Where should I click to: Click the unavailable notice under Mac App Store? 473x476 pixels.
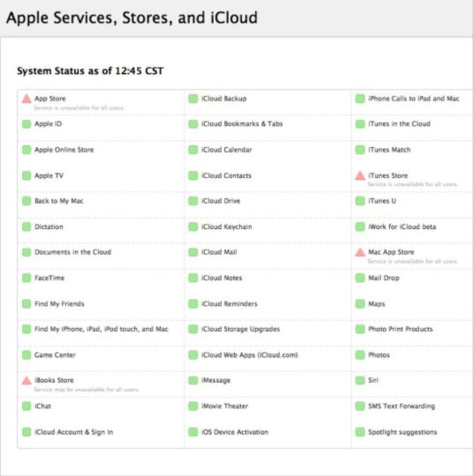click(413, 261)
